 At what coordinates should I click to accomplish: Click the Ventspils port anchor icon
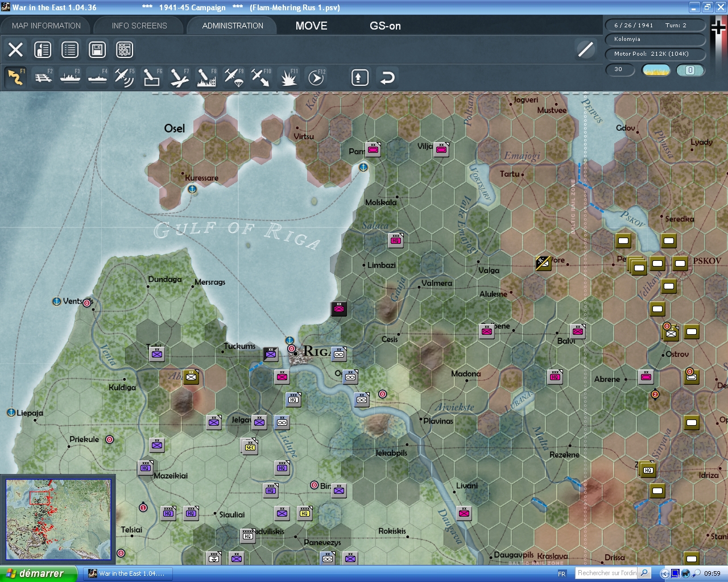point(56,301)
